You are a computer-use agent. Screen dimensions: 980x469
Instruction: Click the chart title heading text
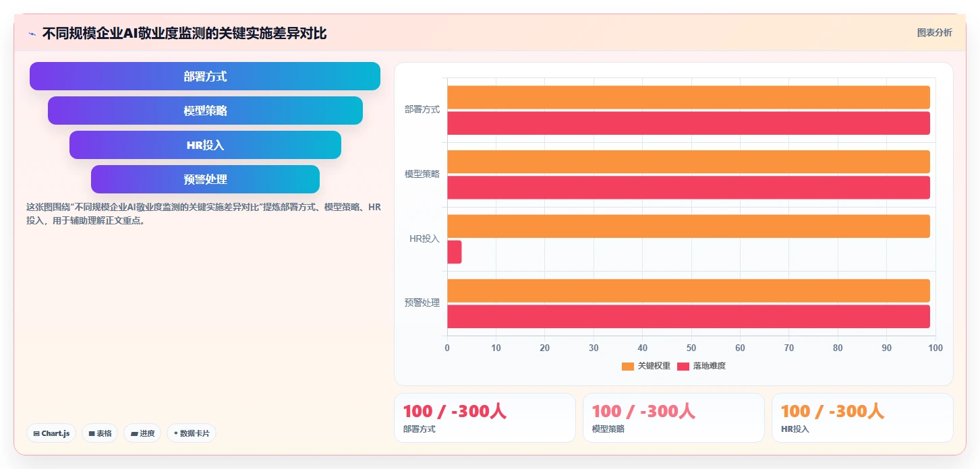point(184,34)
